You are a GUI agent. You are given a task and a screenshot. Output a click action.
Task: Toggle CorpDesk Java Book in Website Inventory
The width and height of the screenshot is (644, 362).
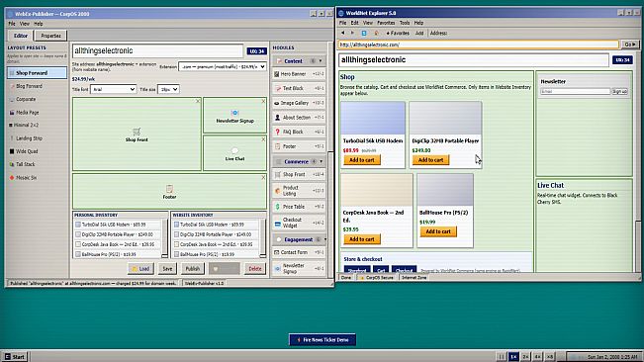(177, 244)
